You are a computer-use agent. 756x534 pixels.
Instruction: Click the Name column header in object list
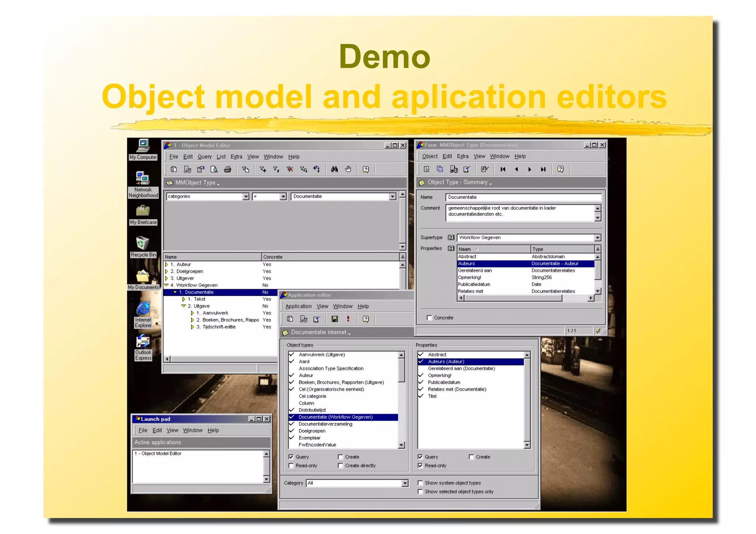[213, 257]
